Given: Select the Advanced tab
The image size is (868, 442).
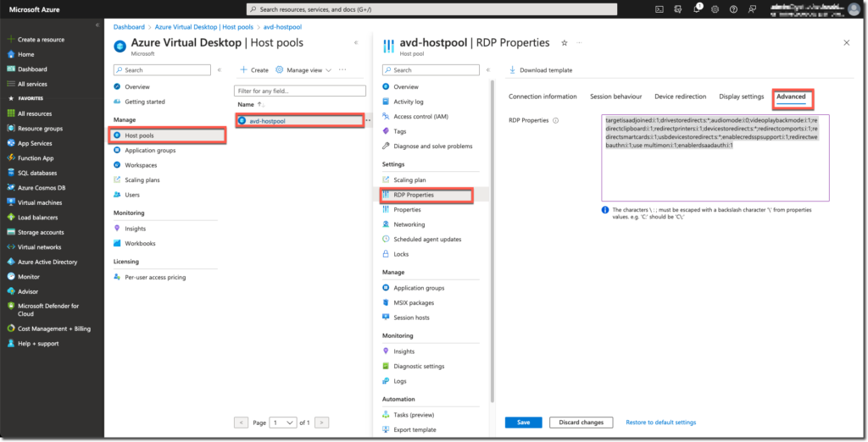Looking at the screenshot, I should pyautogui.click(x=791, y=97).
